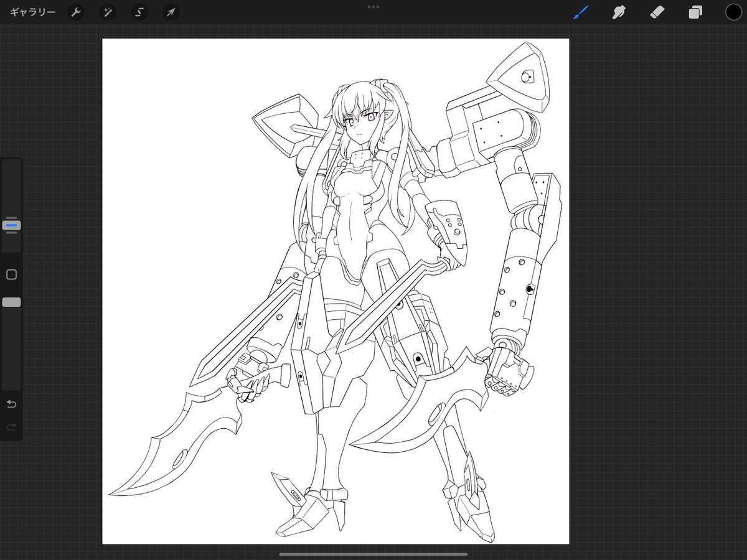
Task: Redo with the redo arrow in sidebar
Action: click(x=11, y=427)
